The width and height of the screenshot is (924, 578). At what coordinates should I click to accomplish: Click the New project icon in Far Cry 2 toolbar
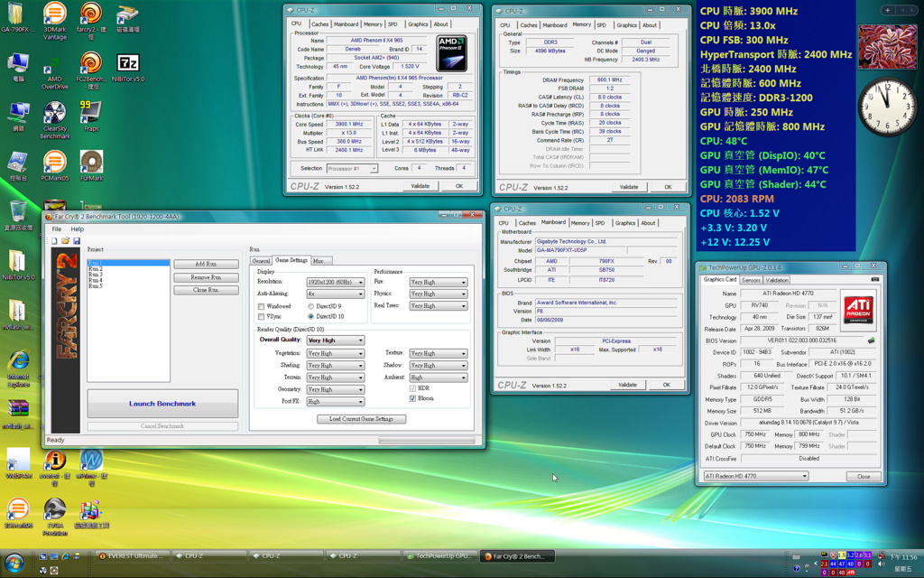coord(54,240)
